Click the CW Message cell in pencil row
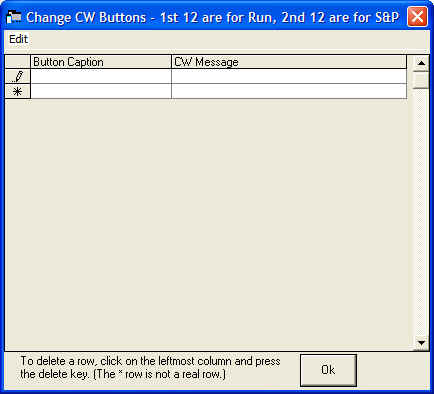The height and width of the screenshot is (394, 434). (x=289, y=76)
